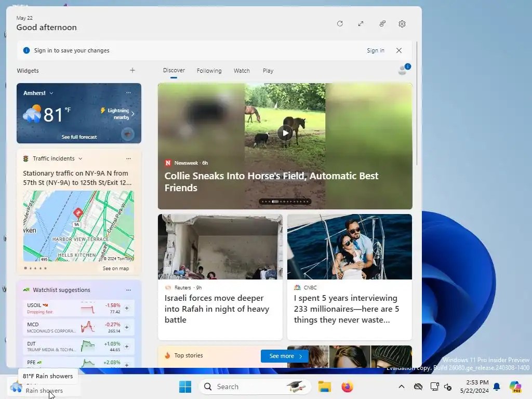
Task: Open the Windows Start button
Action: click(185, 387)
